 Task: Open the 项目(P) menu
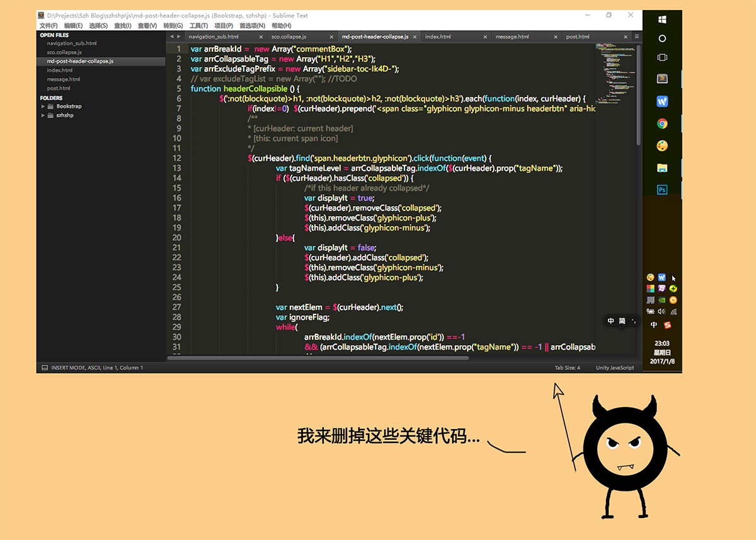pyautogui.click(x=224, y=26)
